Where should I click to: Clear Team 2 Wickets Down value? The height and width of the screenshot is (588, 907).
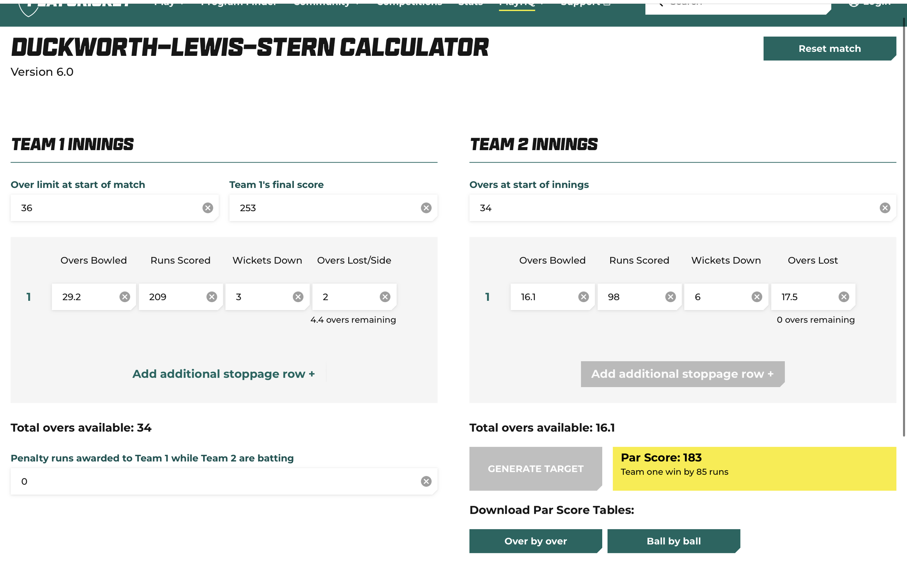(x=757, y=297)
